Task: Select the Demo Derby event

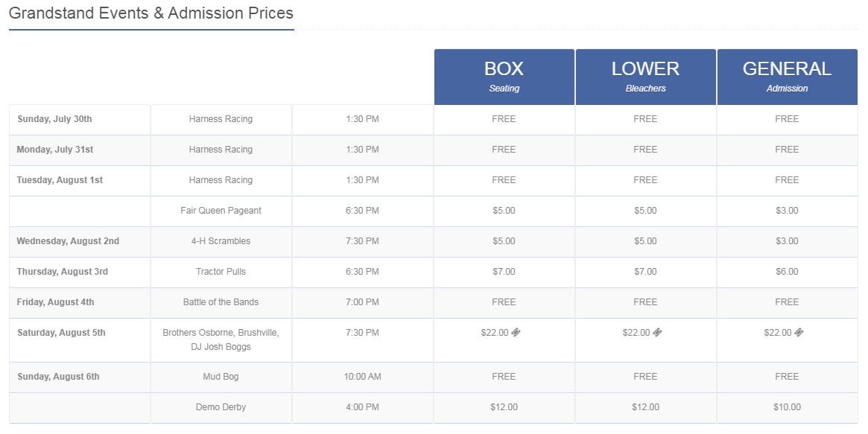Action: point(221,407)
